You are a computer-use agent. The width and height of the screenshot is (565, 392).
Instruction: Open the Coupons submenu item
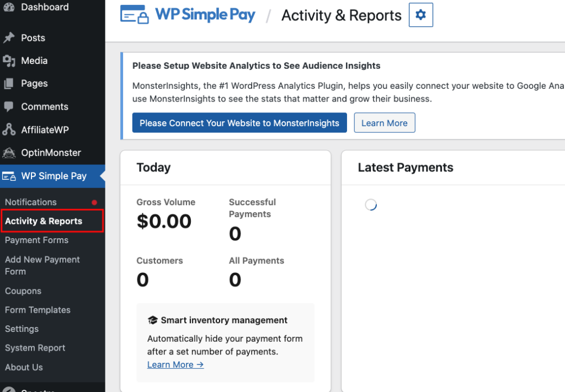tap(23, 291)
